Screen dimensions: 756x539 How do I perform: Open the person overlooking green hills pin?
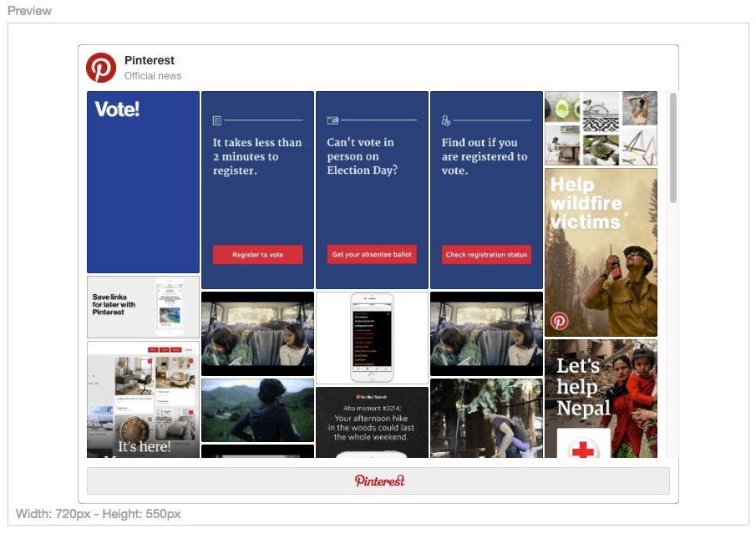click(257, 410)
